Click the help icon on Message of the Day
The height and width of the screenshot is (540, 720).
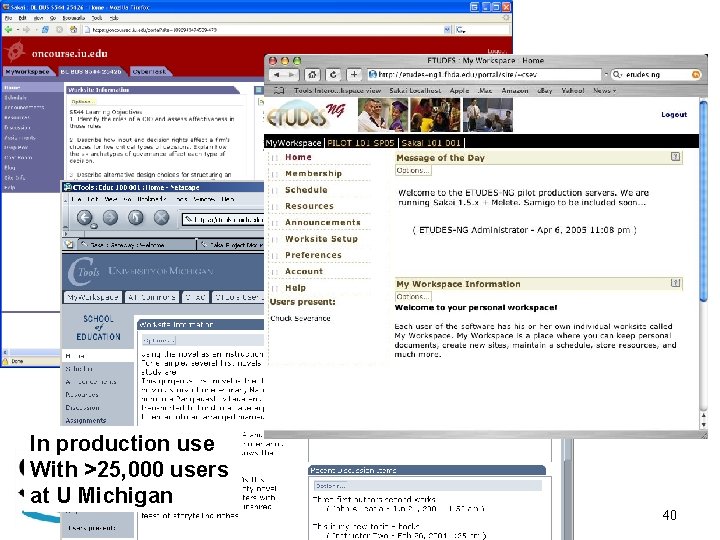click(675, 157)
